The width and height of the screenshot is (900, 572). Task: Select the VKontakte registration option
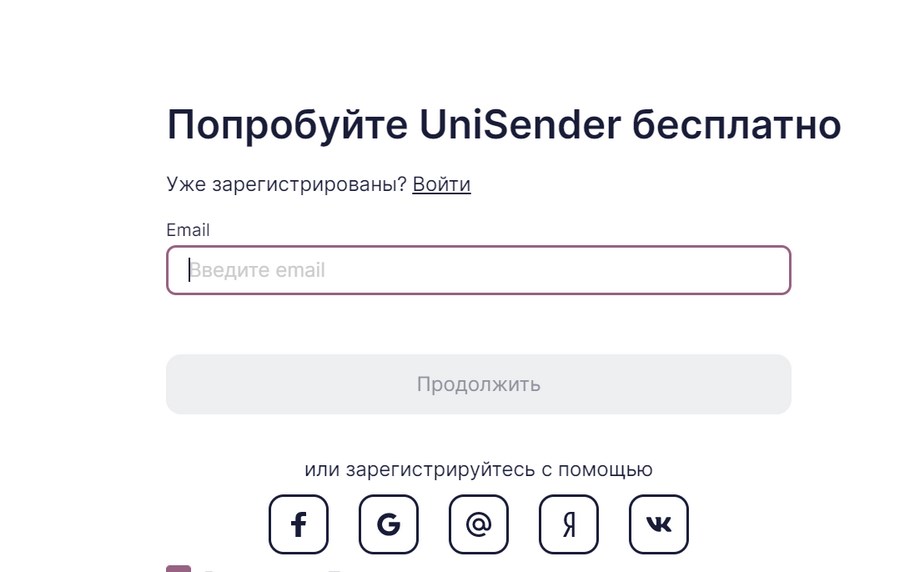pyautogui.click(x=658, y=524)
